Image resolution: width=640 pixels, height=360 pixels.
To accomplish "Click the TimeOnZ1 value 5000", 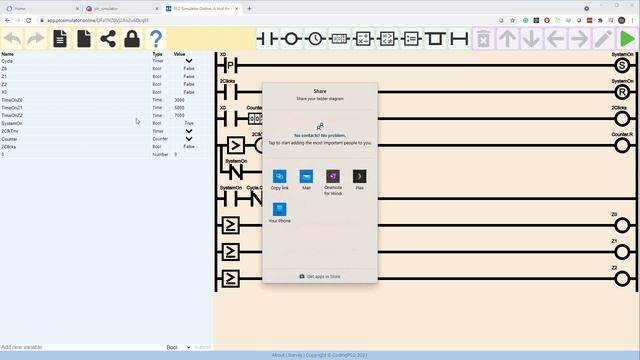I will pos(179,108).
